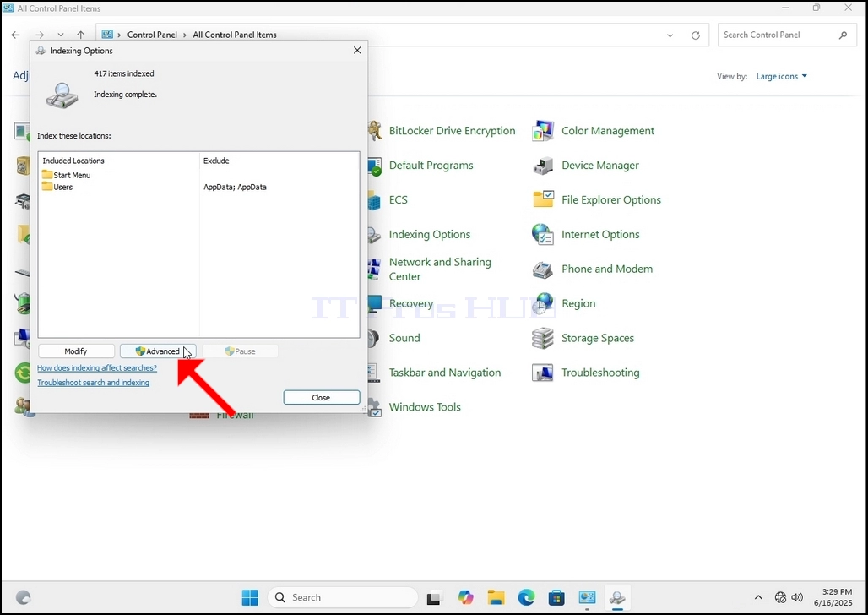Screen dimensions: 868x615
Task: Show hidden icons in system tray
Action: [x=758, y=597]
